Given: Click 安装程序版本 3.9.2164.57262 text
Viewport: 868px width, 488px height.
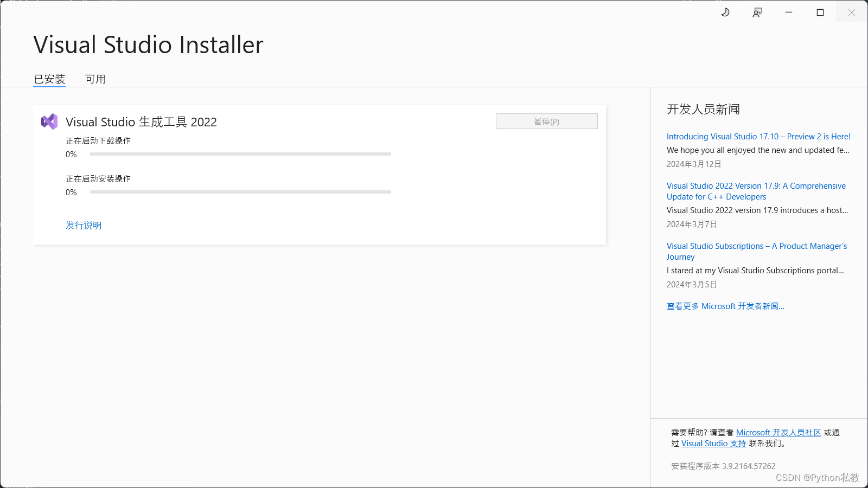Looking at the screenshot, I should (x=723, y=466).
